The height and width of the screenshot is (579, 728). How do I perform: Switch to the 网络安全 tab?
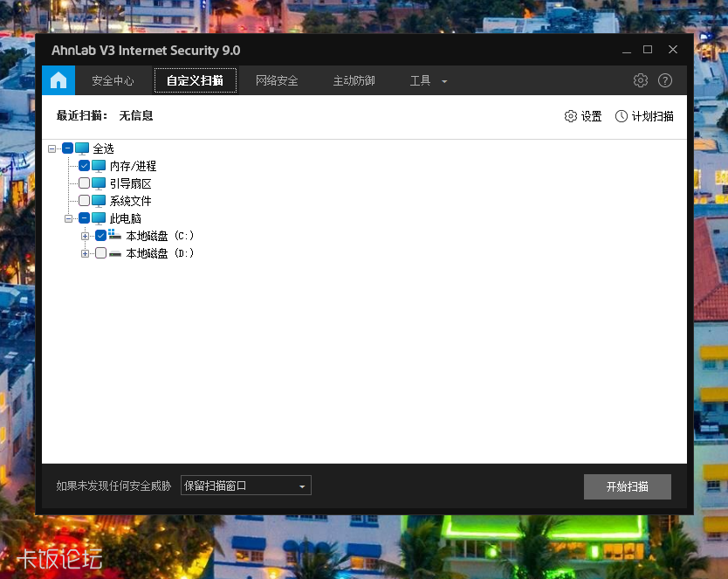pyautogui.click(x=277, y=79)
